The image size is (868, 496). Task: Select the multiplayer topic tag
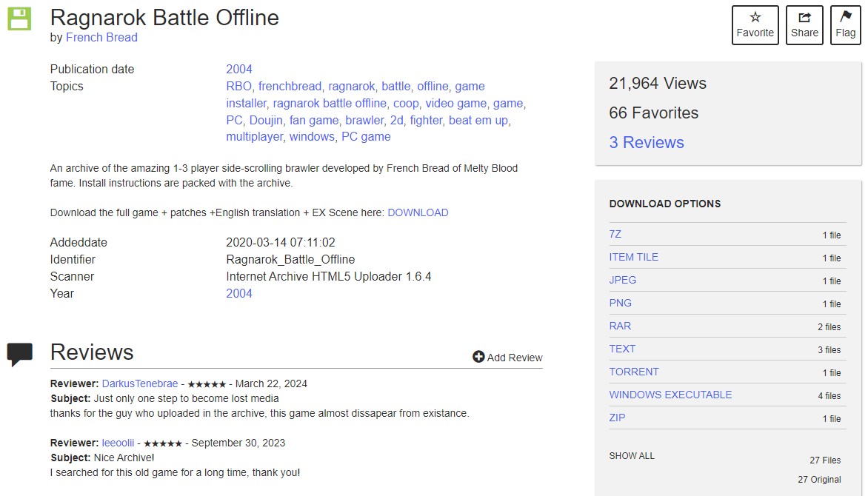point(254,137)
